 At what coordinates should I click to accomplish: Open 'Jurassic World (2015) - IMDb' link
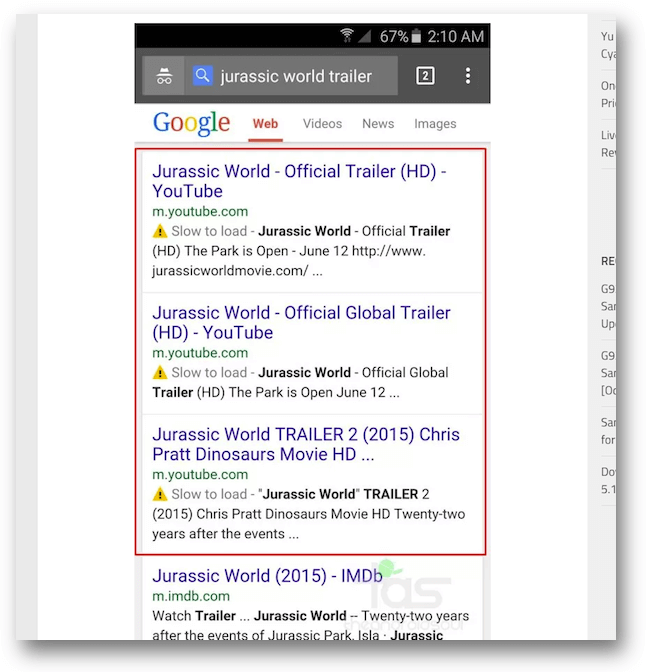click(x=267, y=576)
